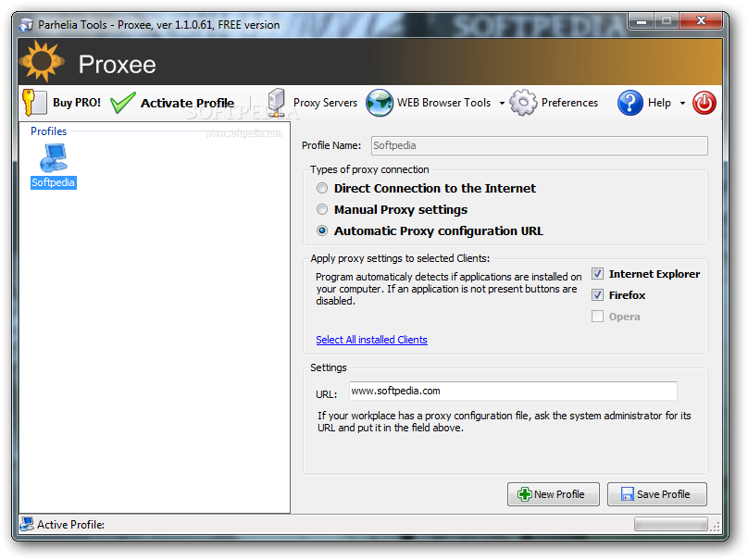
Task: Click the red power exit icon
Action: point(704,103)
